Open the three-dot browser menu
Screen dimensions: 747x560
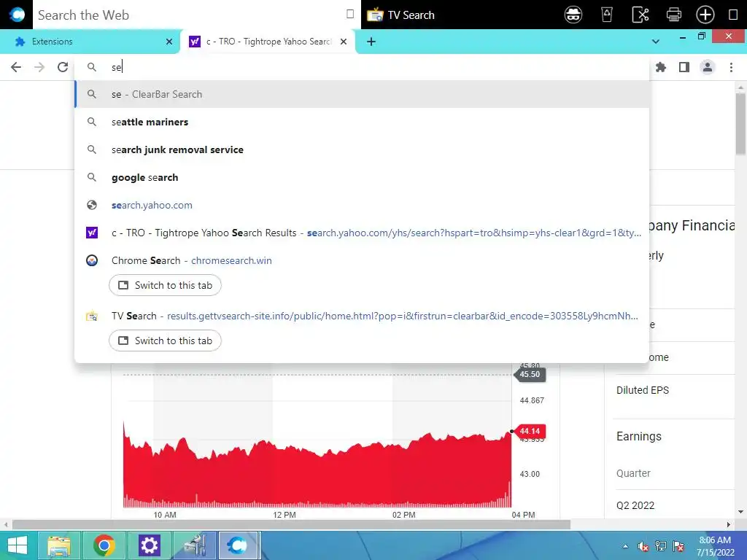[x=731, y=67]
